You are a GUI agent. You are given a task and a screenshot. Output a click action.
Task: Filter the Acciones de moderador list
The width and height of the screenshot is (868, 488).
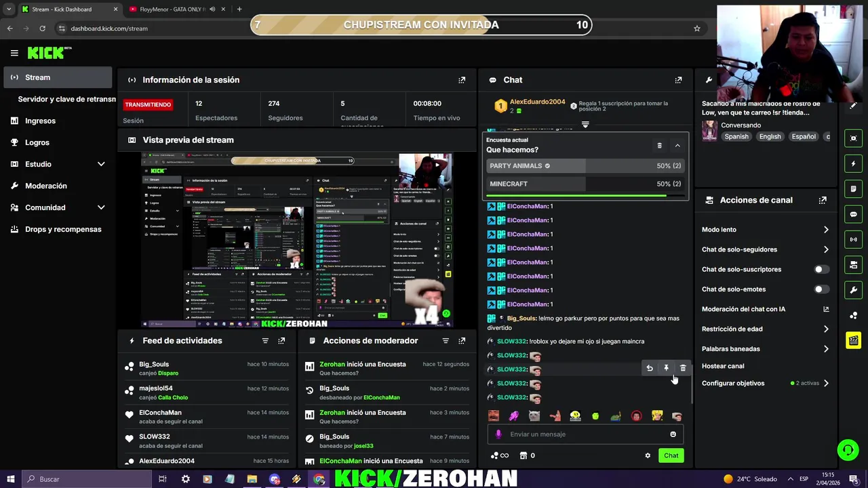[446, 341]
